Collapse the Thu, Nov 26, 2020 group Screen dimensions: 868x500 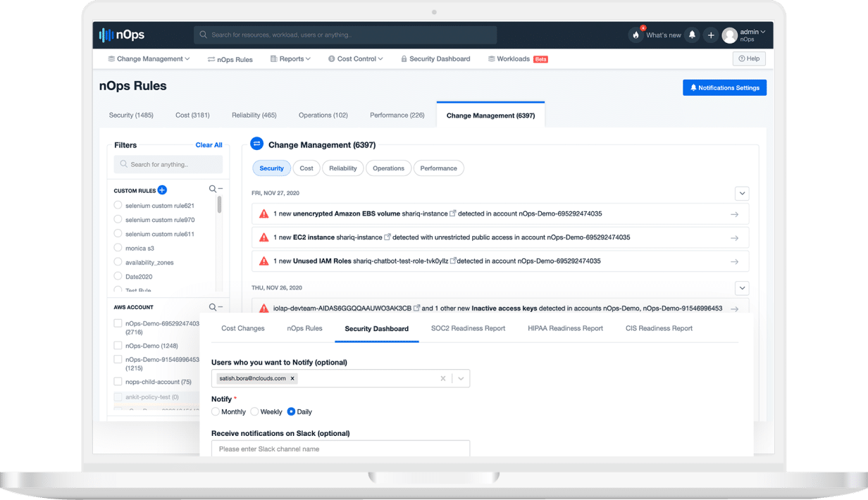pyautogui.click(x=742, y=288)
